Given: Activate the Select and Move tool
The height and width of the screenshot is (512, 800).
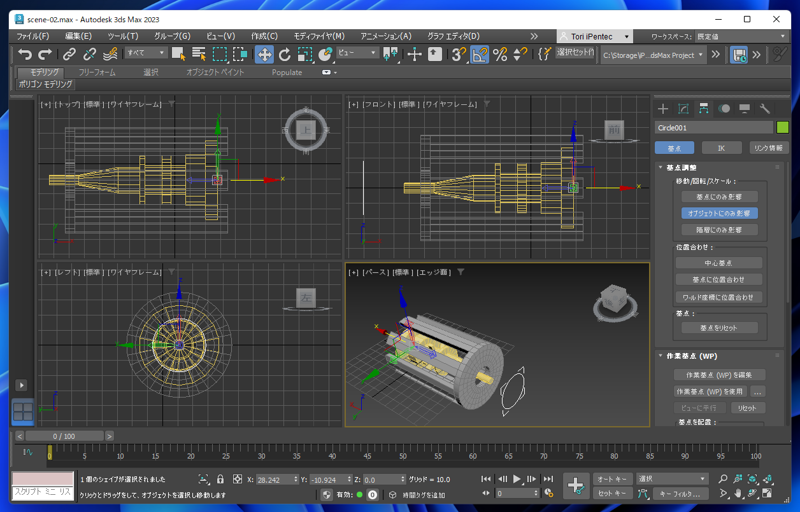Looking at the screenshot, I should point(264,54).
